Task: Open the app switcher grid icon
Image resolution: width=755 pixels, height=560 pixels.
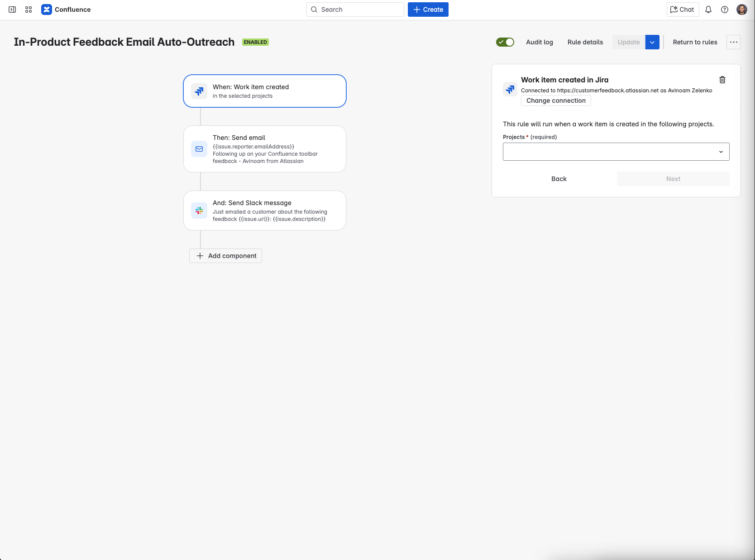Action: [28, 9]
